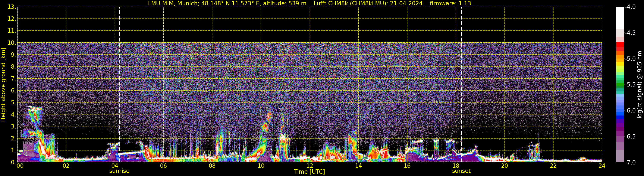Click the height axis tick '2.'
The height and width of the screenshot is (176, 644).
pyautogui.click(x=13, y=139)
